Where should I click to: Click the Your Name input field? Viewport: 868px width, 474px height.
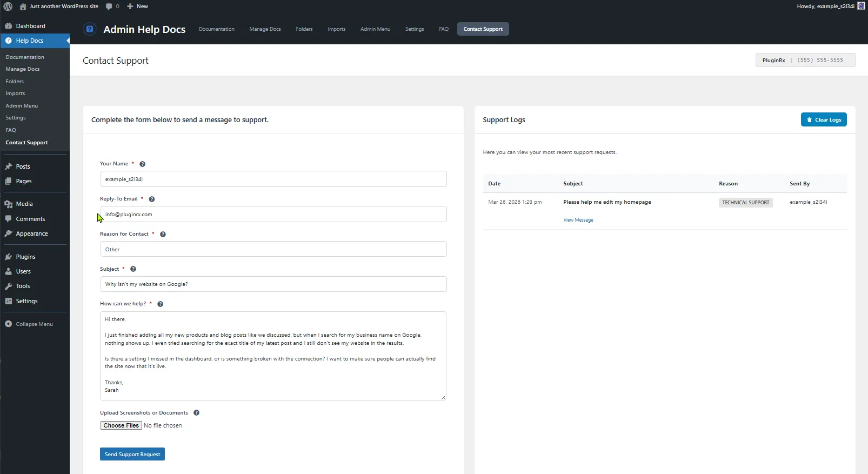click(273, 179)
